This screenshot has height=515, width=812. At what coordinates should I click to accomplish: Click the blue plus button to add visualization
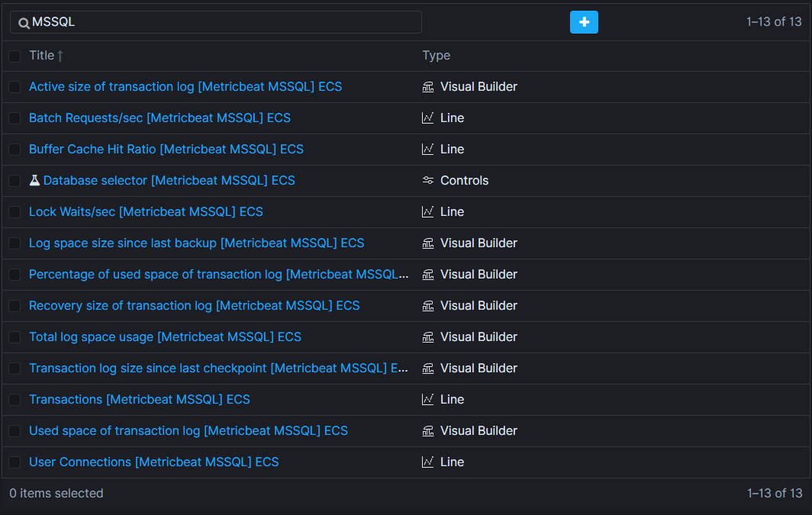tap(584, 22)
